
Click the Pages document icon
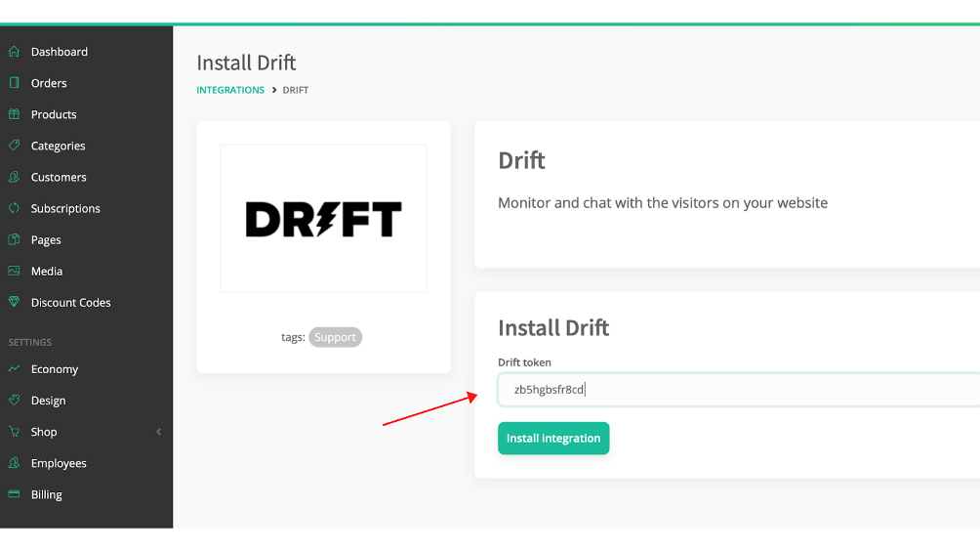pyautogui.click(x=14, y=239)
